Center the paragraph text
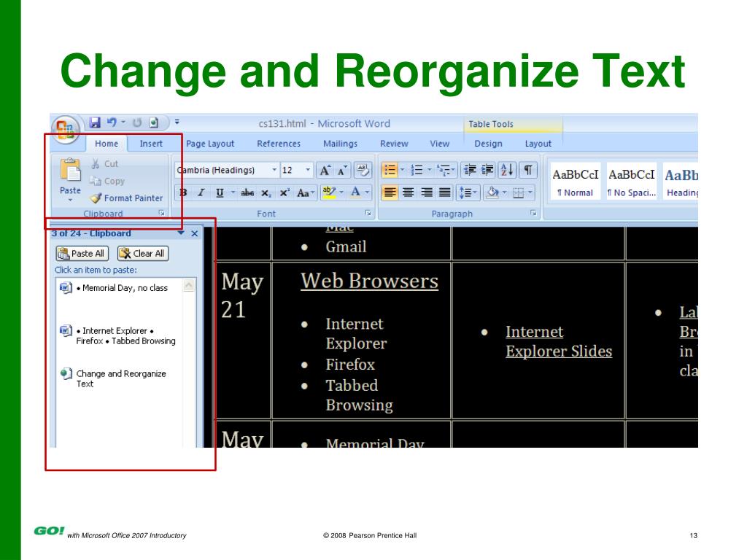The height and width of the screenshot is (560, 747). (408, 192)
